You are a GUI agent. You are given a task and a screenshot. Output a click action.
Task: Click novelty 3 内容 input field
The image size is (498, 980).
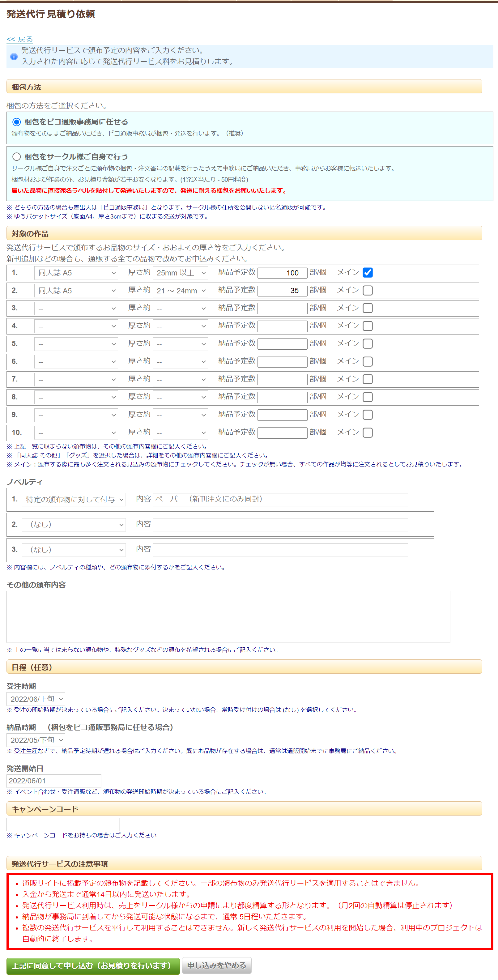[280, 550]
